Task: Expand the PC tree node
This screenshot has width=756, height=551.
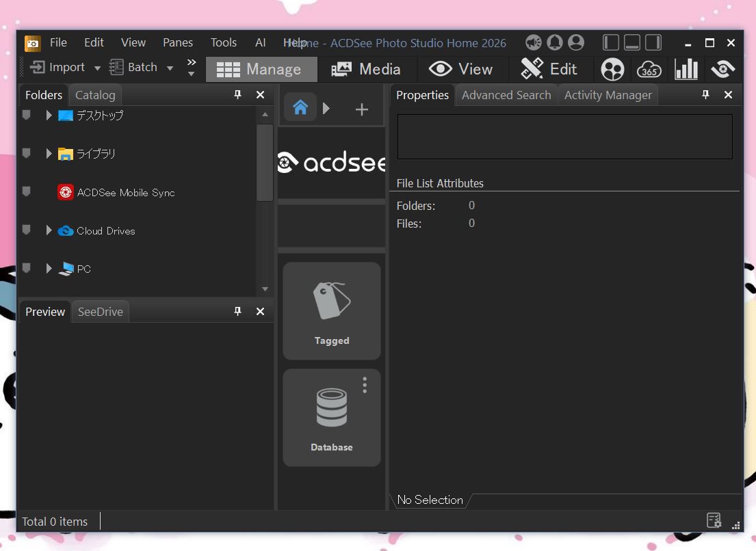Action: [49, 269]
